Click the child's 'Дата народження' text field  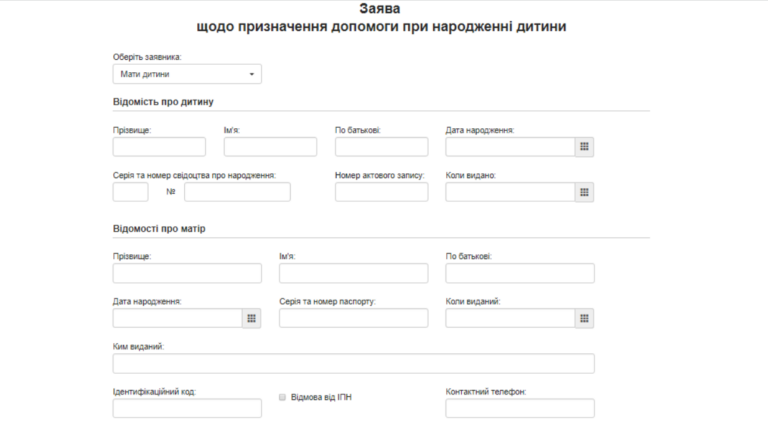pyautogui.click(x=510, y=147)
